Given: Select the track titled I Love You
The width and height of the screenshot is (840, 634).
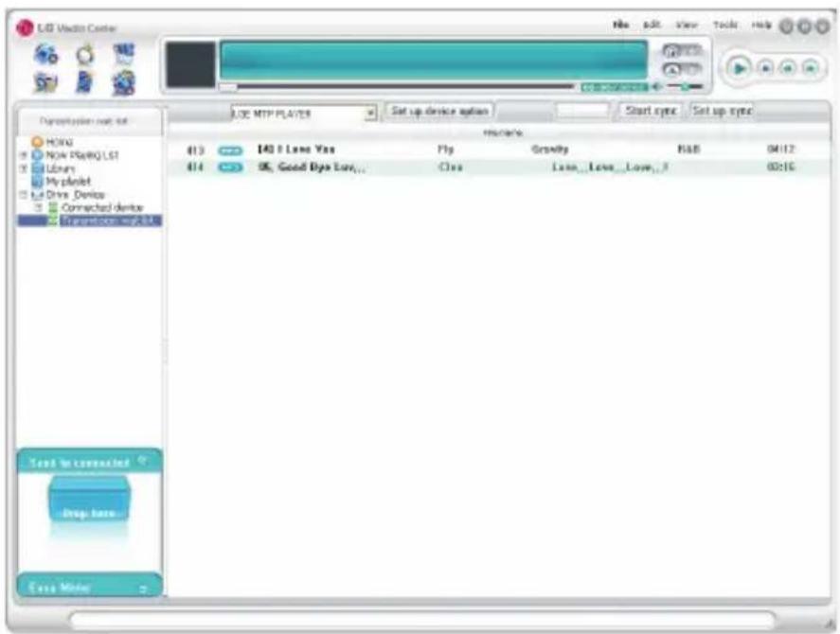Looking at the screenshot, I should [295, 150].
